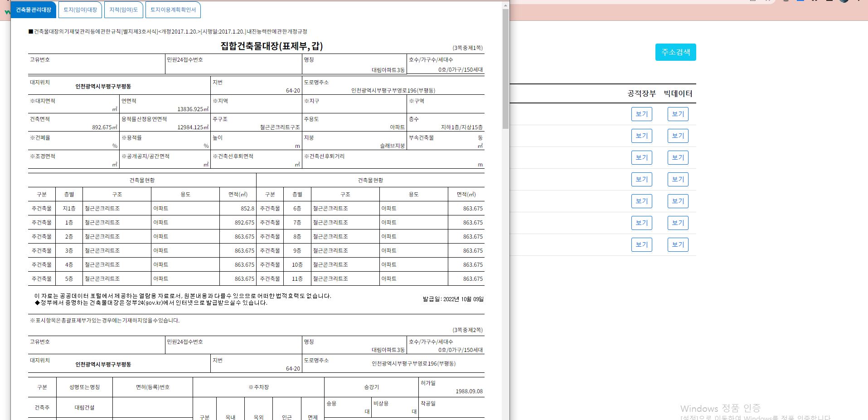
Task: Open the 토지(임야)대장 tab
Action: (x=80, y=10)
